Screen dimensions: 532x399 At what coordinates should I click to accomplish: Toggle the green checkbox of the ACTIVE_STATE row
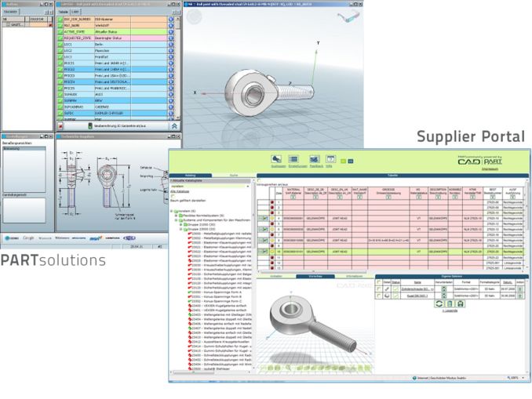tap(60, 32)
